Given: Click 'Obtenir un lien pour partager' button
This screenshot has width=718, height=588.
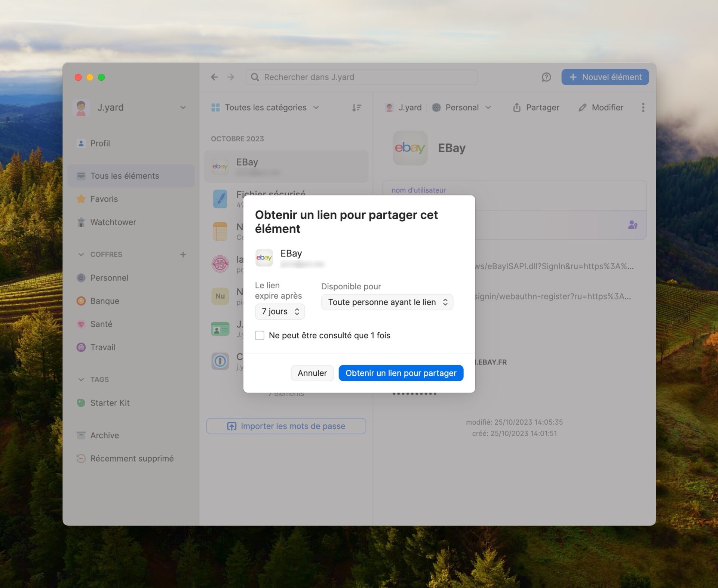Looking at the screenshot, I should 401,373.
